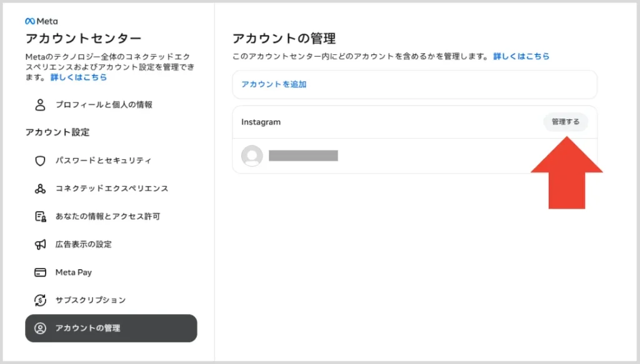Follow 詳しくはこちら link in sidebar description
This screenshot has width=640, height=364.
pyautogui.click(x=79, y=77)
